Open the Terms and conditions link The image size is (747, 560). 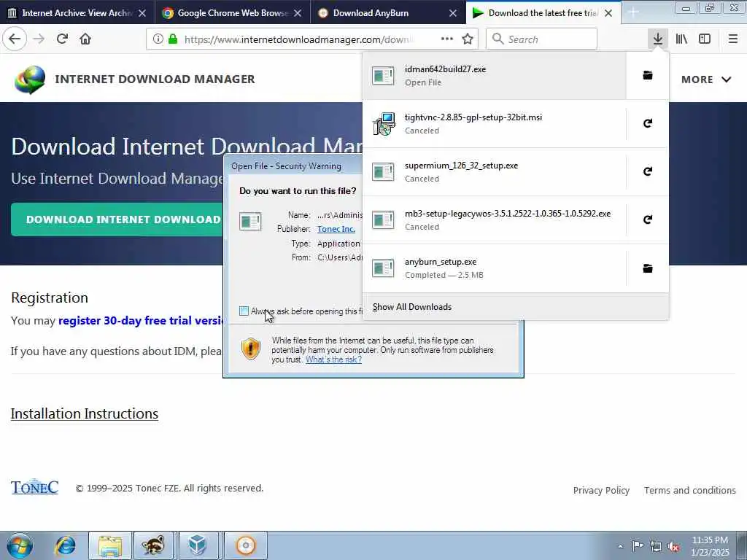point(690,491)
